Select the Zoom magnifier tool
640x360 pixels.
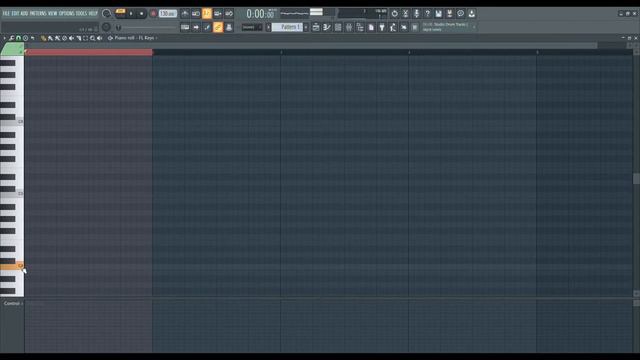[93, 38]
